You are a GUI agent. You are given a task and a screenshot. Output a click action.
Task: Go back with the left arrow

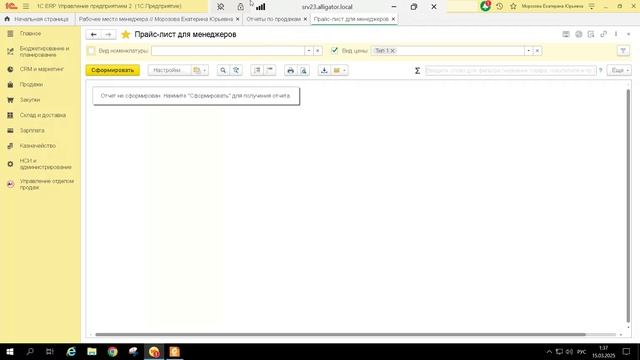(93, 35)
